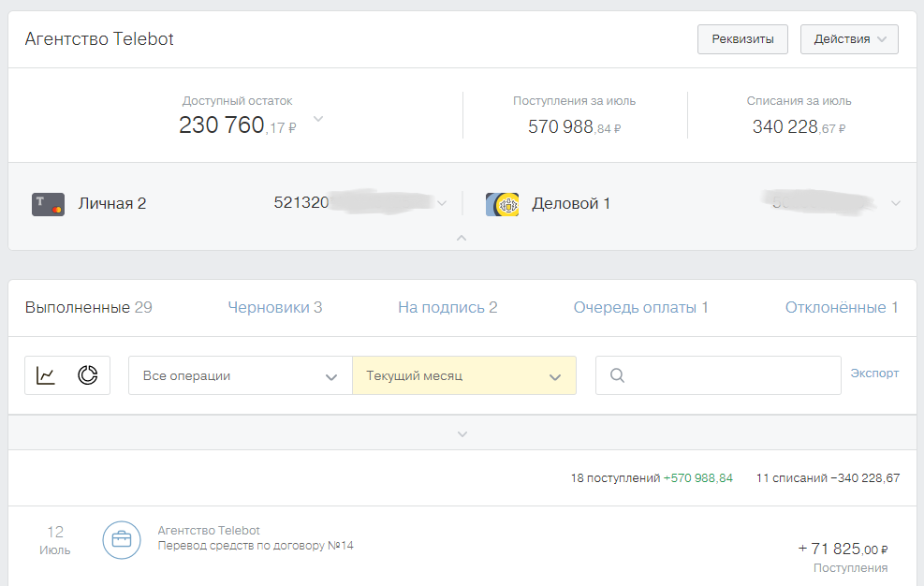This screenshot has width=924, height=586.
Task: Click the Деловой 1 account icon
Action: (502, 204)
